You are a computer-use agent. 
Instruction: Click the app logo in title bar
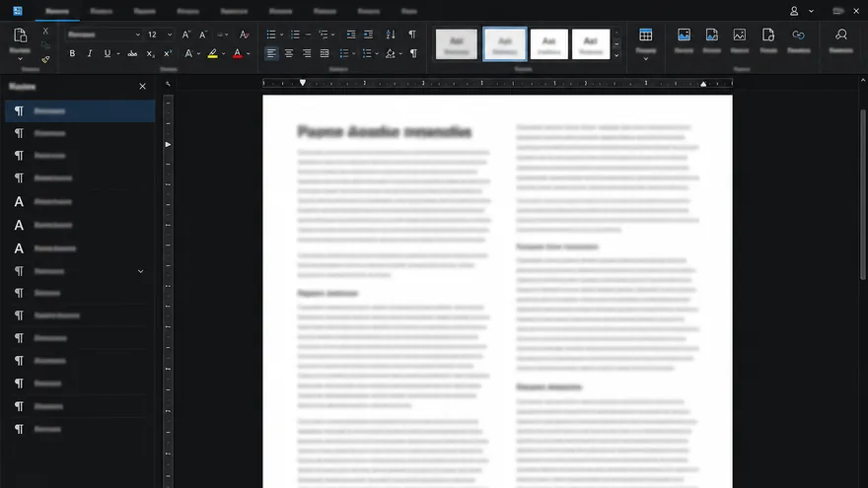(x=18, y=11)
